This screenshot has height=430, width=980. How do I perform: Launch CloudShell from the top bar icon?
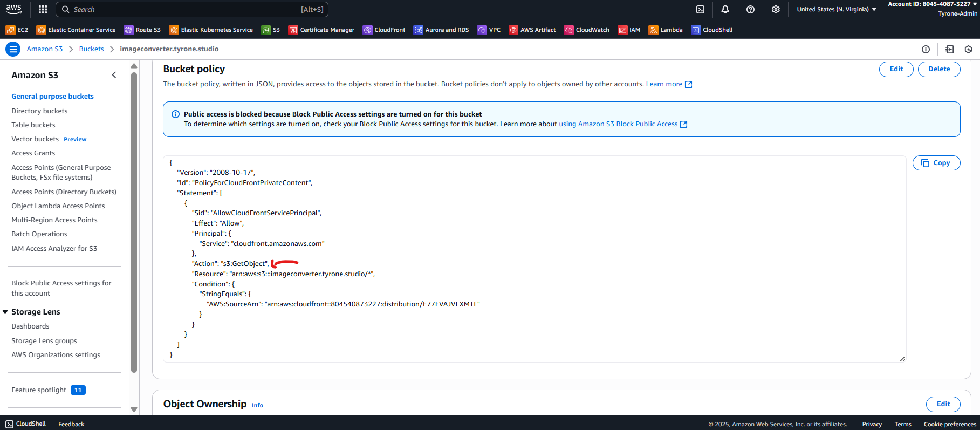coord(700,9)
